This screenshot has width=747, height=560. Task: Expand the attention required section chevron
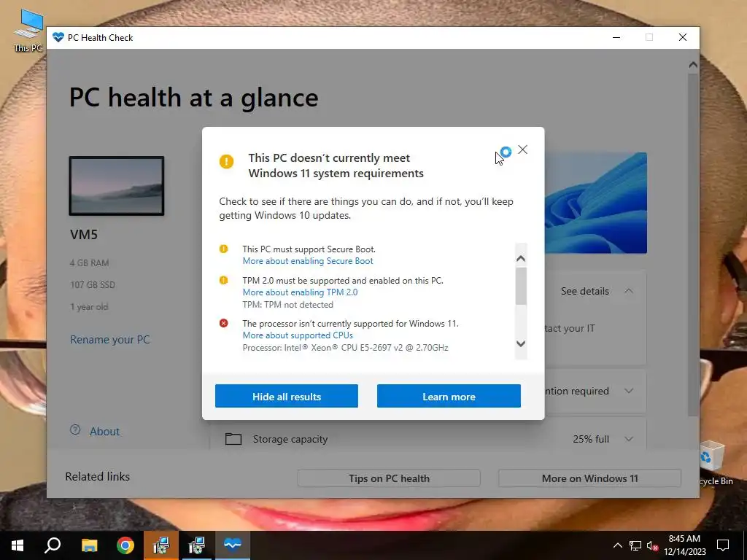629,391
